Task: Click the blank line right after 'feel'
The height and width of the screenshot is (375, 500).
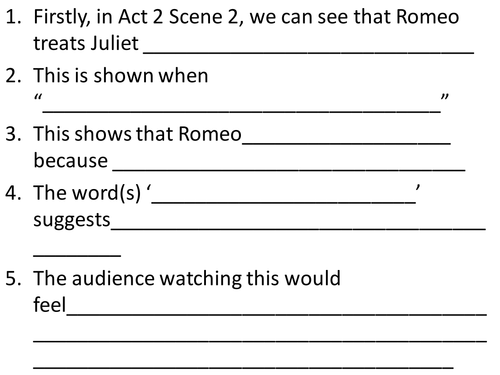Action: tap(277, 314)
